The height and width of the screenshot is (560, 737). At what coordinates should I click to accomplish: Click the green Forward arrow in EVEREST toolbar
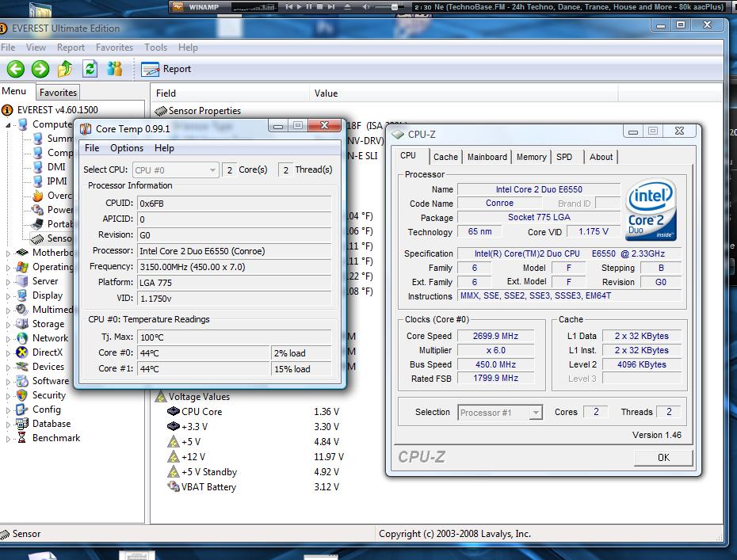[x=40, y=69]
